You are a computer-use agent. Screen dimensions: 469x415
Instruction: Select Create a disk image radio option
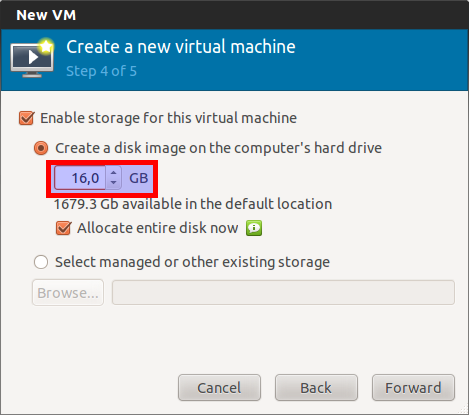(x=41, y=148)
